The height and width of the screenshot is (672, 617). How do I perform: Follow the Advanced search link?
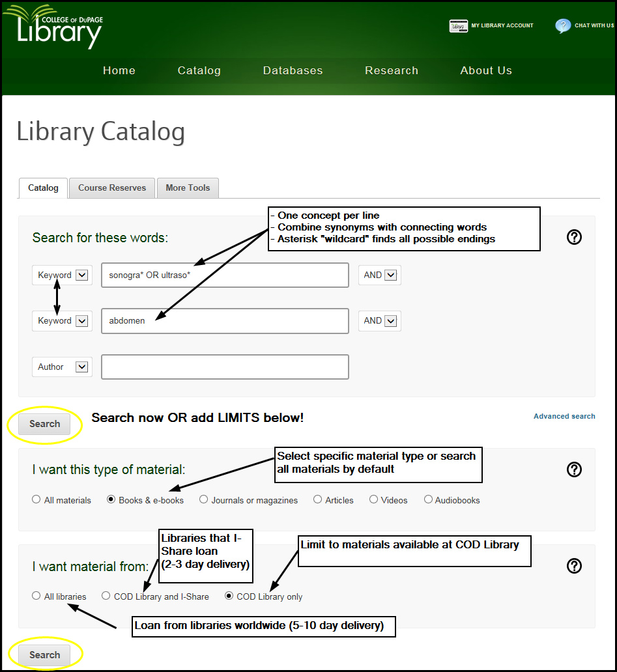tap(564, 416)
